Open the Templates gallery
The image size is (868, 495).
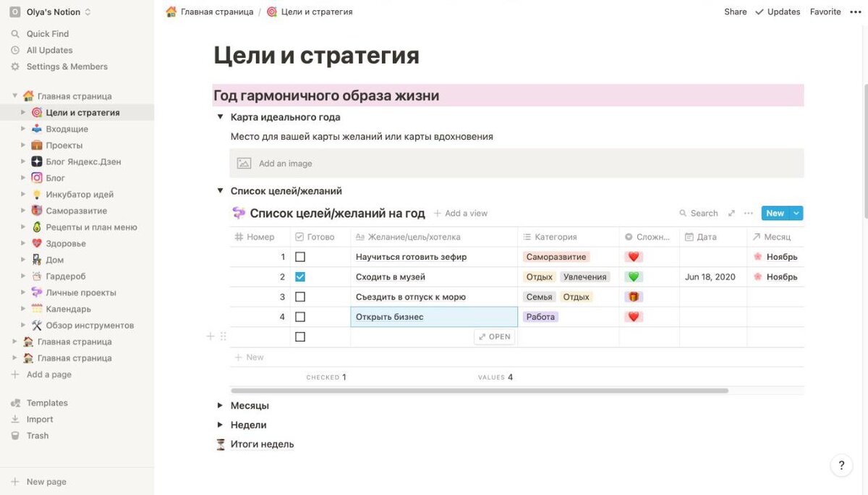(47, 402)
